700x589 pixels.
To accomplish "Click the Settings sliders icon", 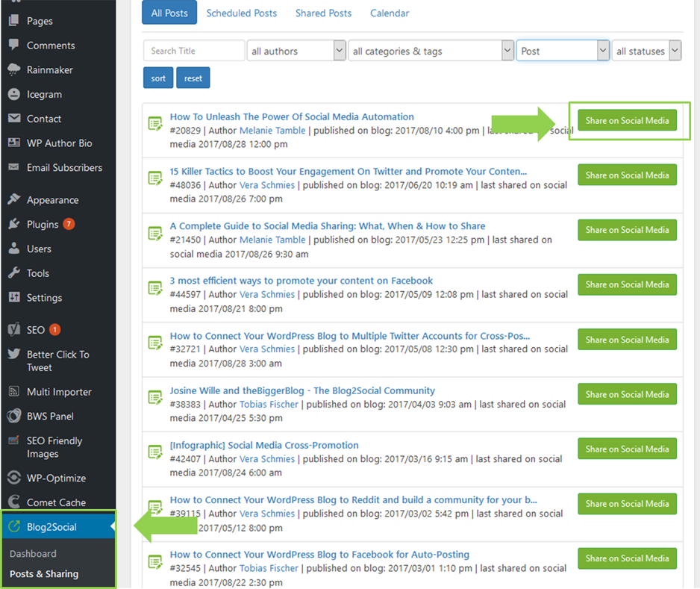I will point(14,297).
